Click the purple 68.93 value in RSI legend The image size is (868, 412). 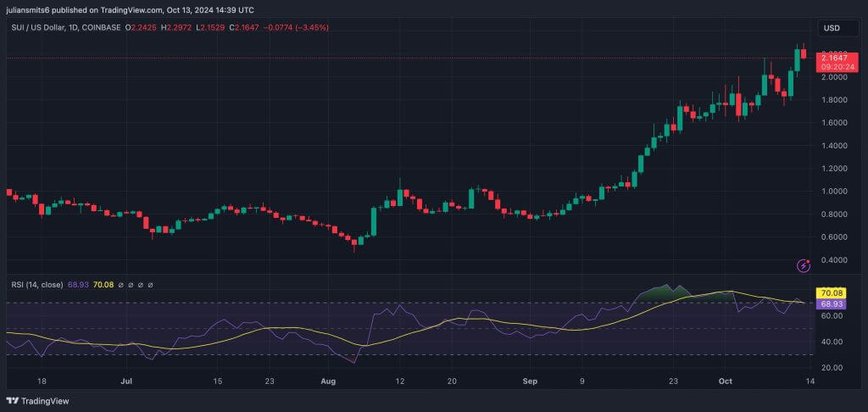(78, 285)
